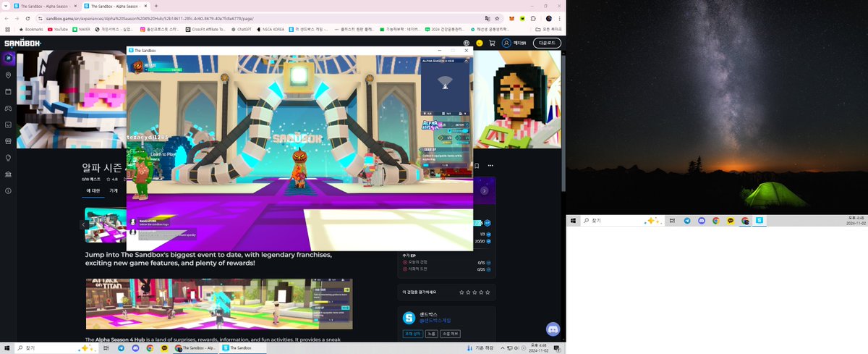Open the bank building icon in left sidebar
Viewport: 868px width, 354px height.
coord(8,174)
